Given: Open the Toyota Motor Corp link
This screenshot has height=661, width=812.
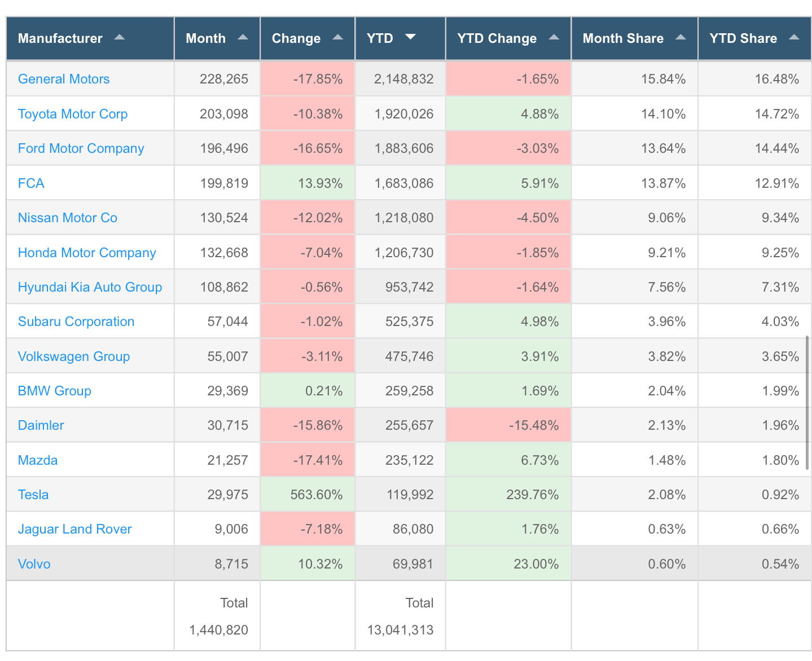Looking at the screenshot, I should click(x=73, y=114).
